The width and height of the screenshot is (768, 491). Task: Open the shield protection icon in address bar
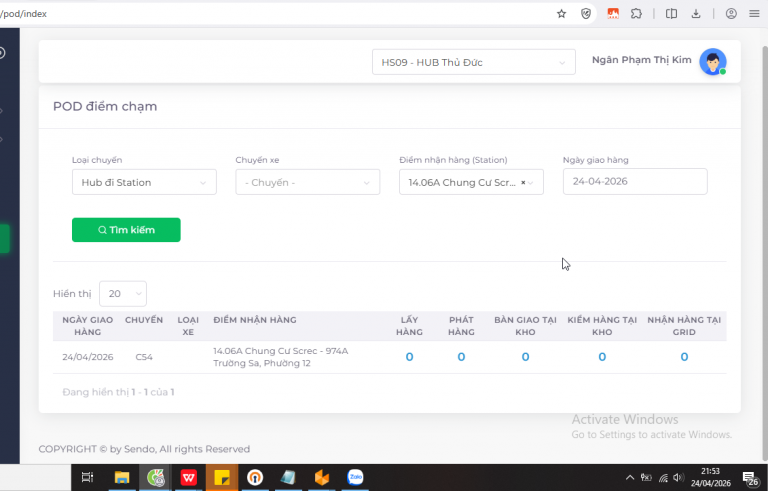pos(586,14)
